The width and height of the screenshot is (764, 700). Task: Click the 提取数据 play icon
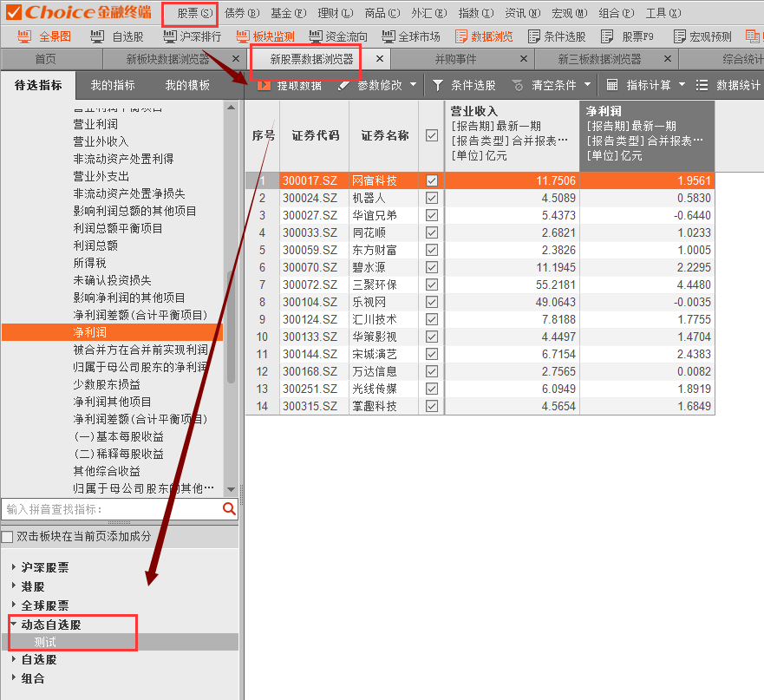(x=264, y=85)
